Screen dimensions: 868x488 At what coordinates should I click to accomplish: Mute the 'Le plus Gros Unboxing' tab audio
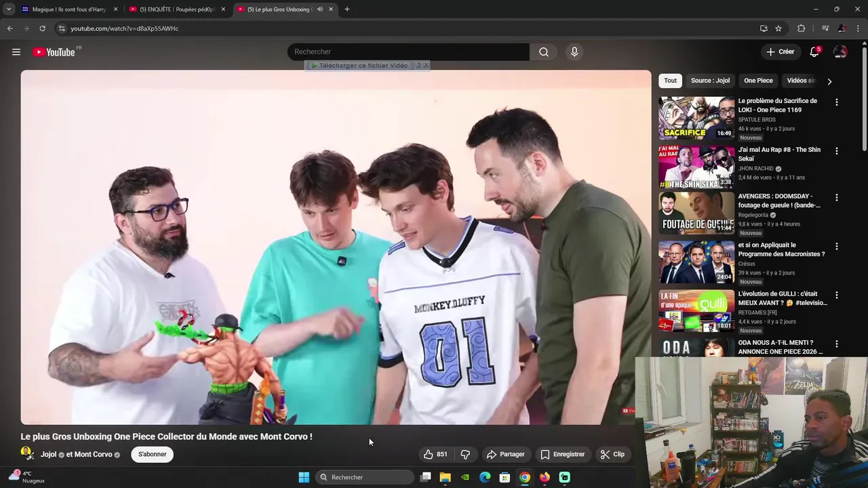[319, 9]
